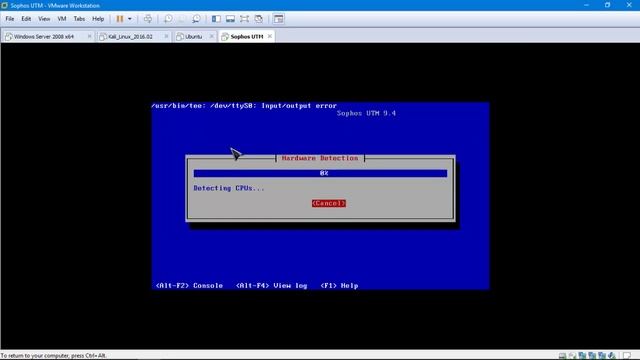The width and height of the screenshot is (640, 360).
Task: Close the Kali_Linux_2016.02 tab
Action: coord(166,36)
